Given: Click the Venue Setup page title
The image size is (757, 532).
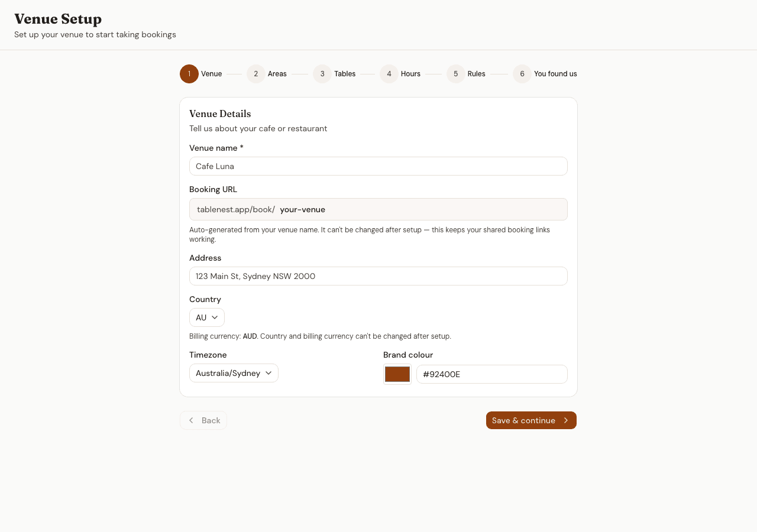Looking at the screenshot, I should click(x=58, y=19).
